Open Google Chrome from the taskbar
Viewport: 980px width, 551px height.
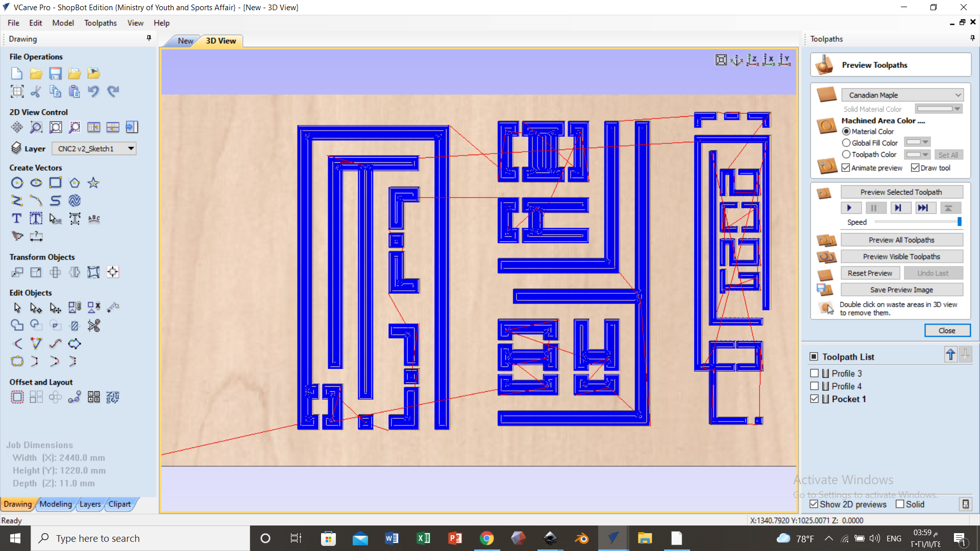[486, 538]
